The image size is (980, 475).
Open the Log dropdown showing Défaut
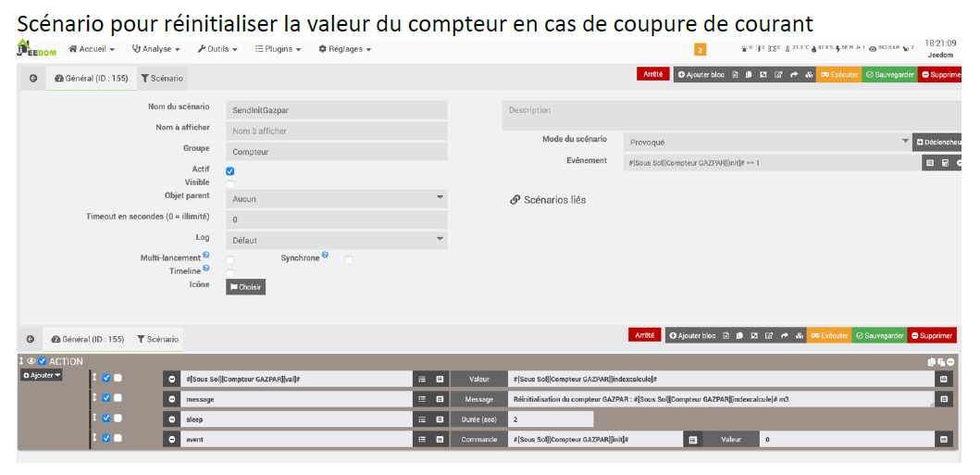click(337, 240)
